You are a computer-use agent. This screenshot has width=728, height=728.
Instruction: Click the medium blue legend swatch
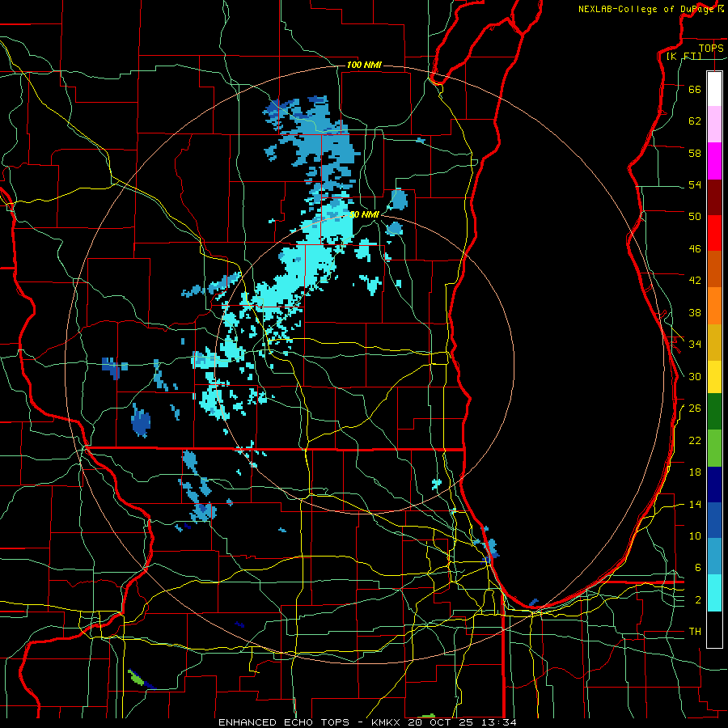point(714,520)
